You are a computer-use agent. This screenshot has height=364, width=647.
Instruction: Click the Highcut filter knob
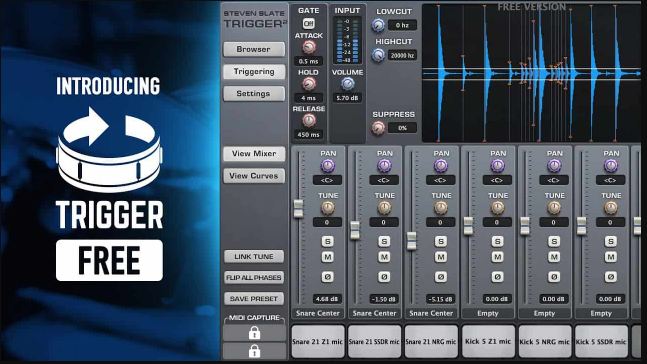378,55
